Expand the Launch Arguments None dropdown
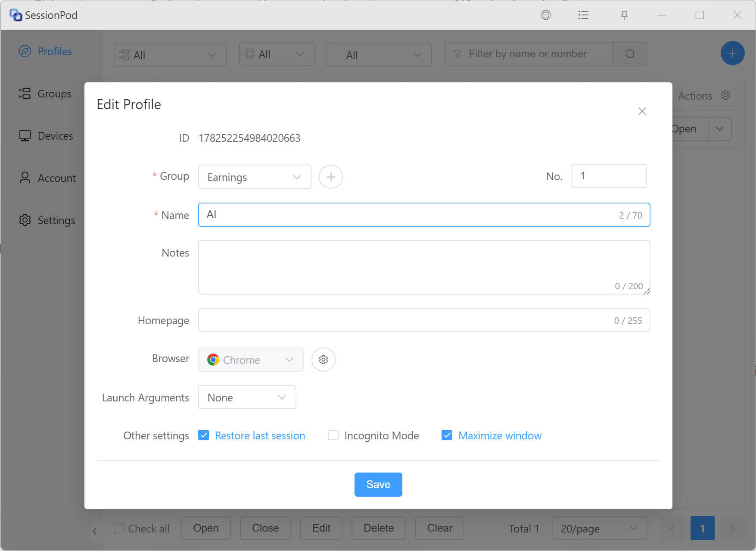756x551 pixels. tap(247, 397)
